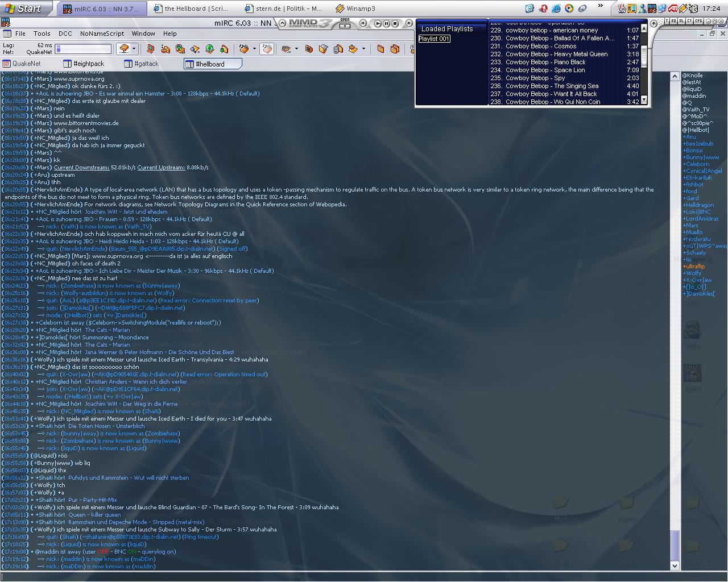Open the Winamp EQ panel
Screen dimensions: 728x582
click(674, 21)
